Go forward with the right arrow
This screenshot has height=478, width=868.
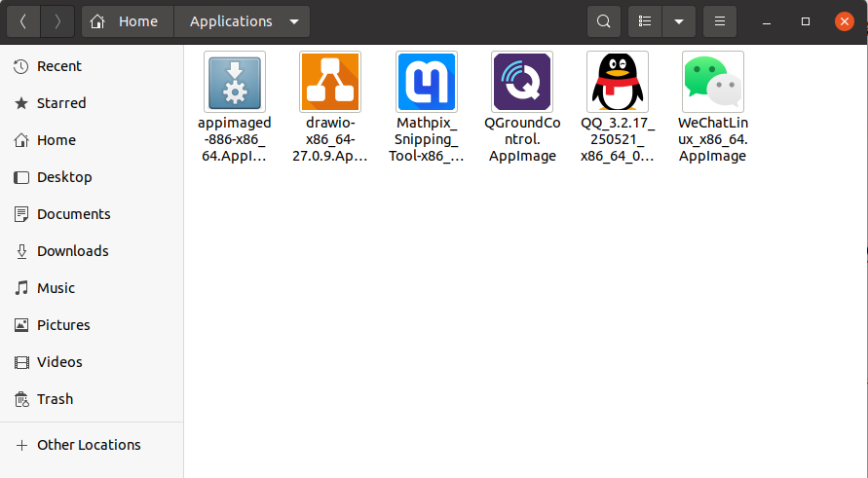[x=57, y=21]
